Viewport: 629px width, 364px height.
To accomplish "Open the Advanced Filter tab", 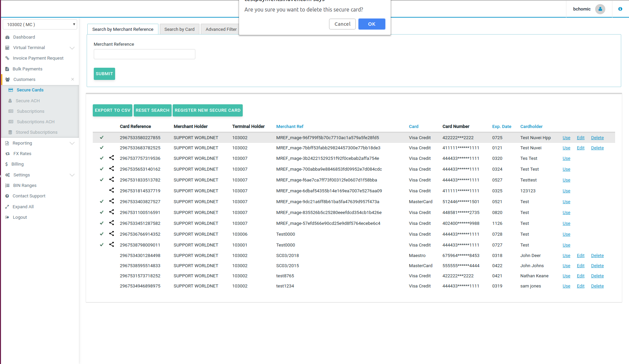I will [x=221, y=29].
